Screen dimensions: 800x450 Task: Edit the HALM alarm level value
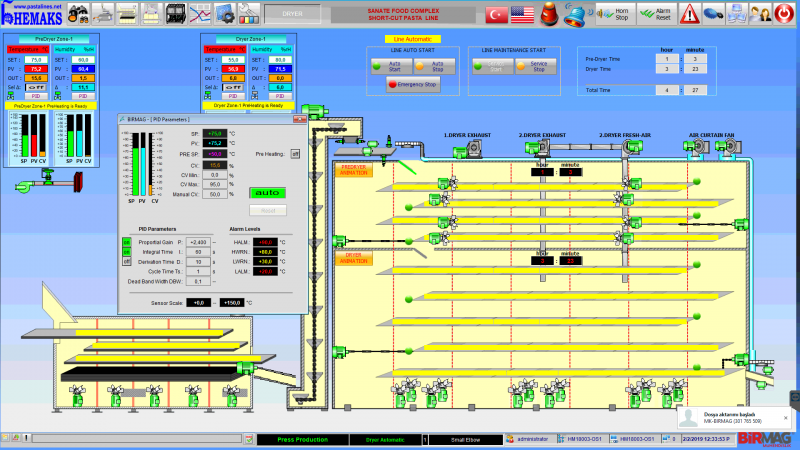(265, 242)
